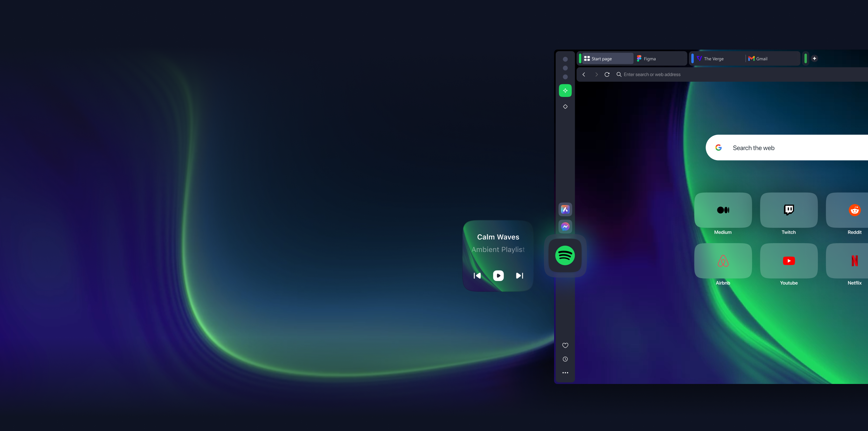Click the forward navigation arrow

(596, 74)
